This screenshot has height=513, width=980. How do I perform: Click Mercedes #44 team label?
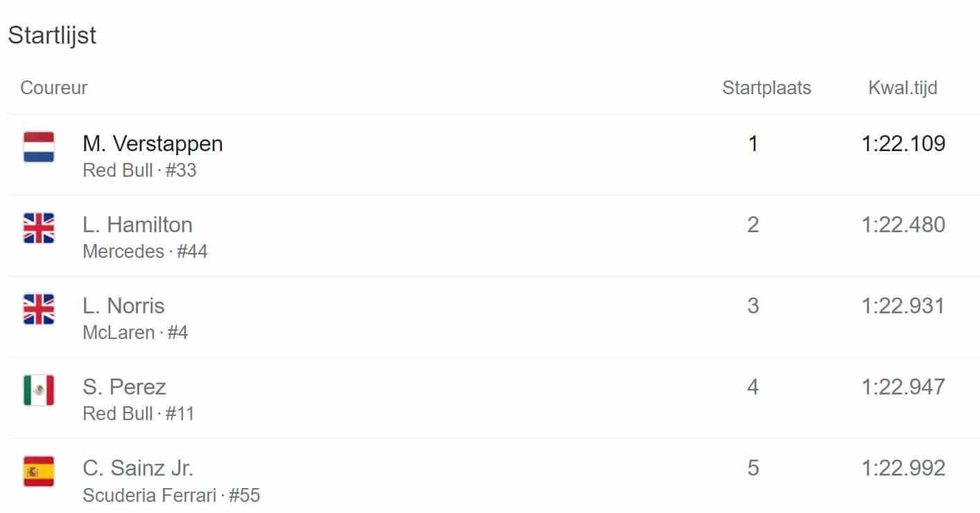145,251
